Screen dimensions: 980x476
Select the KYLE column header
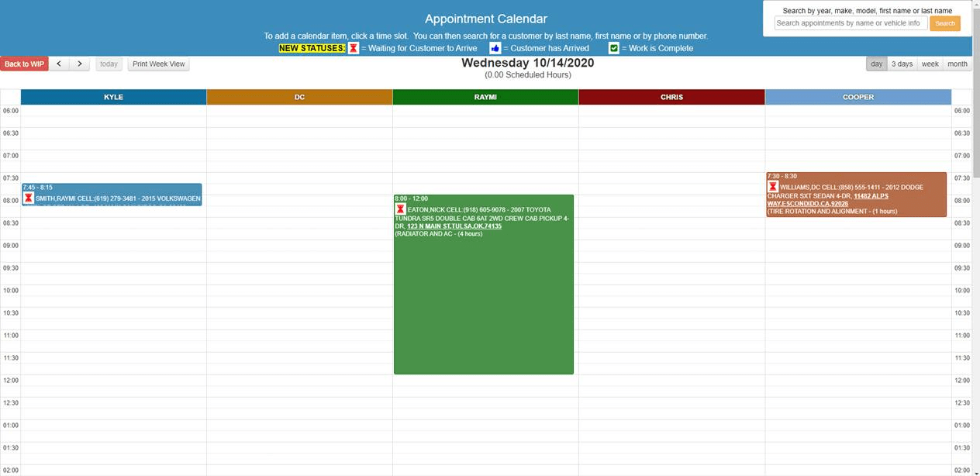(x=114, y=97)
